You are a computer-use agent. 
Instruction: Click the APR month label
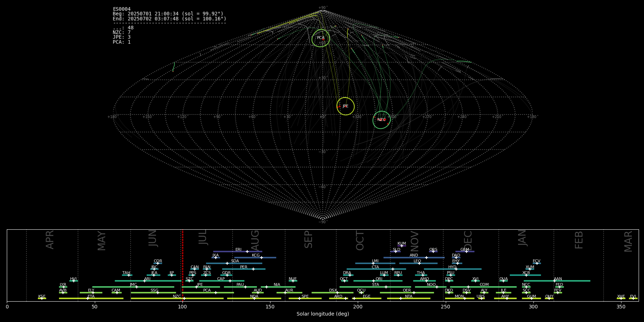50,240
